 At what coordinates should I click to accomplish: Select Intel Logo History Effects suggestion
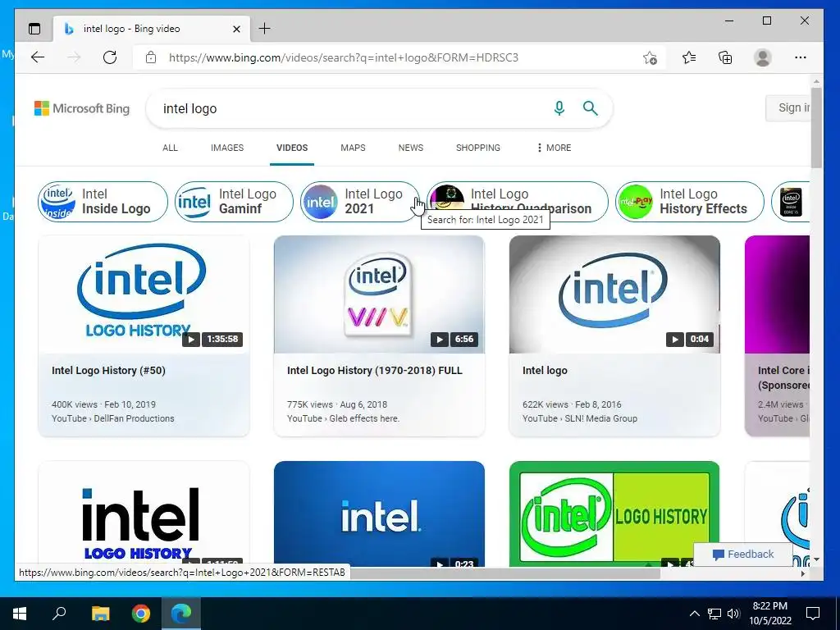point(689,202)
